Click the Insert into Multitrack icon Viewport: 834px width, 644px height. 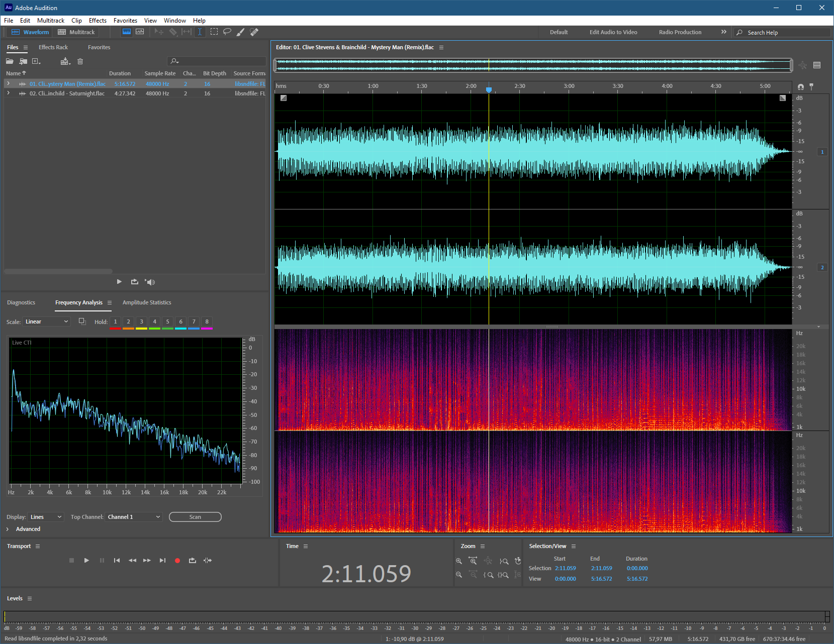65,61
